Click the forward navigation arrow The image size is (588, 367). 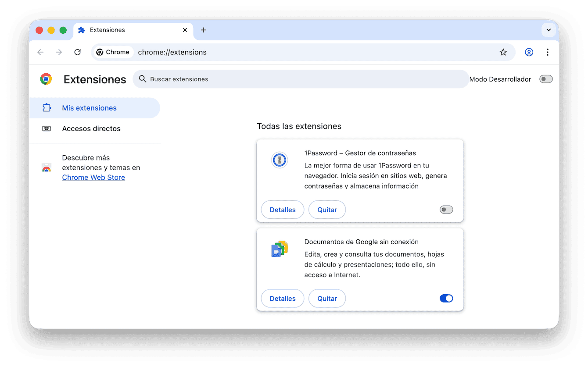[x=59, y=52]
